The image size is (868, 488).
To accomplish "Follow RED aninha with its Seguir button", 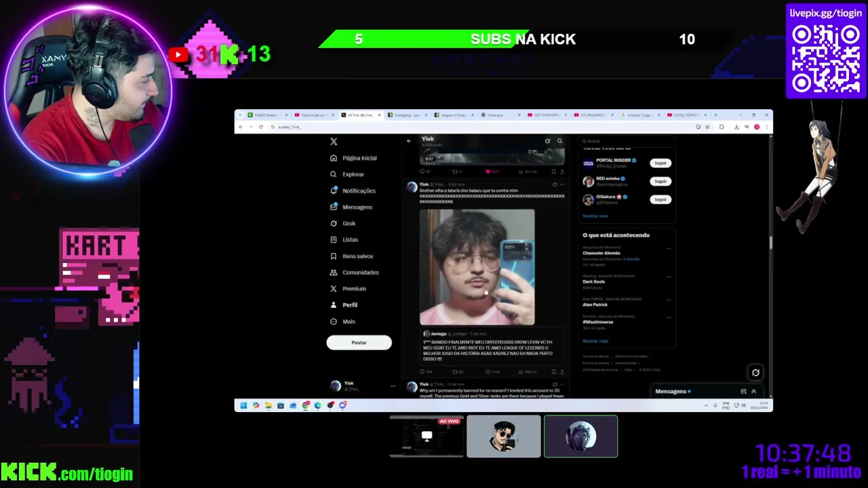I will pyautogui.click(x=660, y=181).
